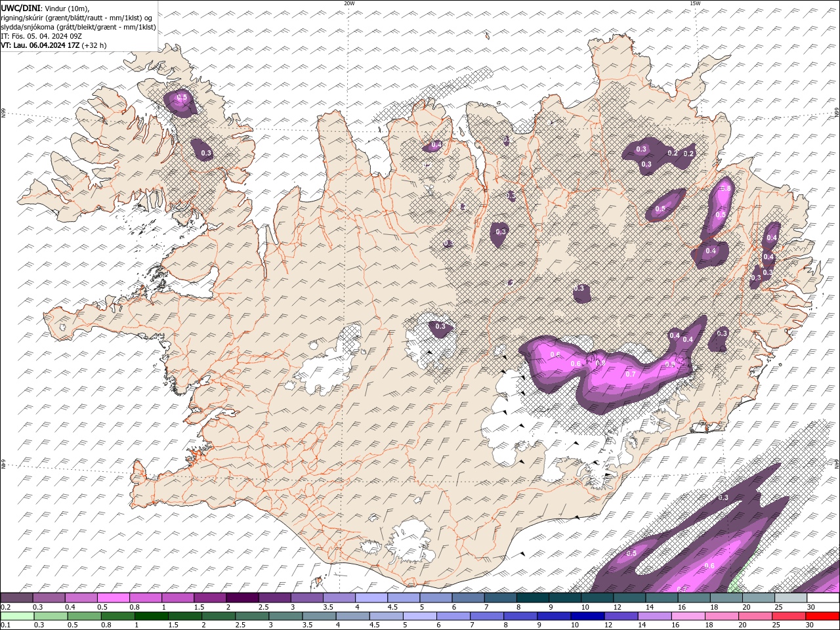840x630 pixels.
Task: Select the blue 8 swatch in lower legend row
Action: 520,616
